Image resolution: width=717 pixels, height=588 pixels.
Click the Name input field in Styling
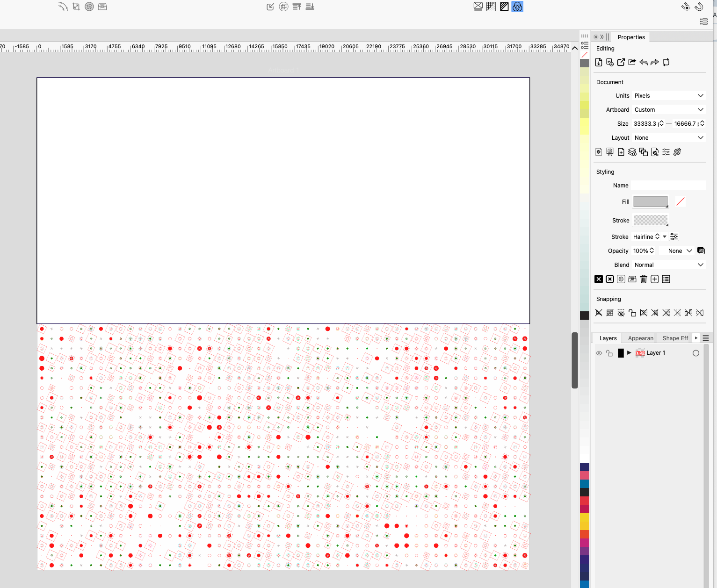[x=668, y=186]
